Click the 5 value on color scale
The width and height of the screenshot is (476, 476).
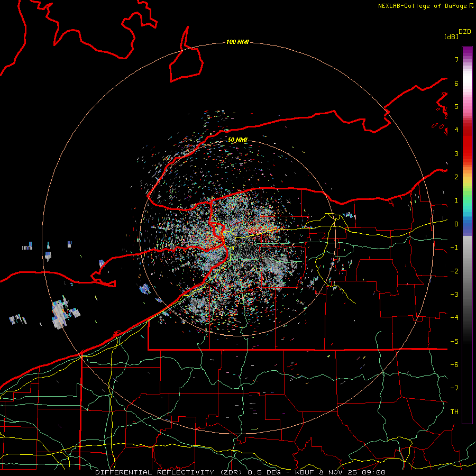[x=456, y=106]
